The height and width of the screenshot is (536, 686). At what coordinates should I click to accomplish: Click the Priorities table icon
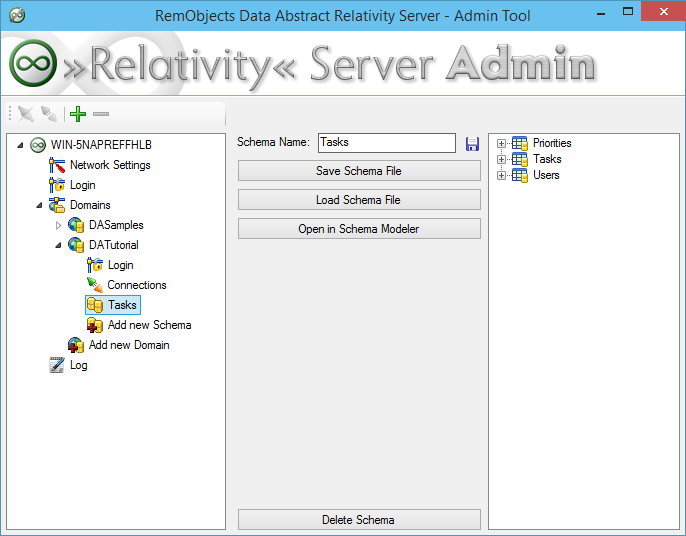coord(520,143)
